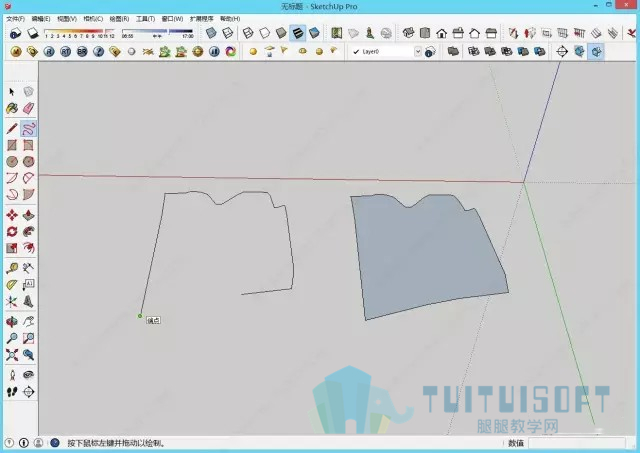Open the 视图(V) menu
Viewport: 640px width, 453px height.
pos(67,19)
